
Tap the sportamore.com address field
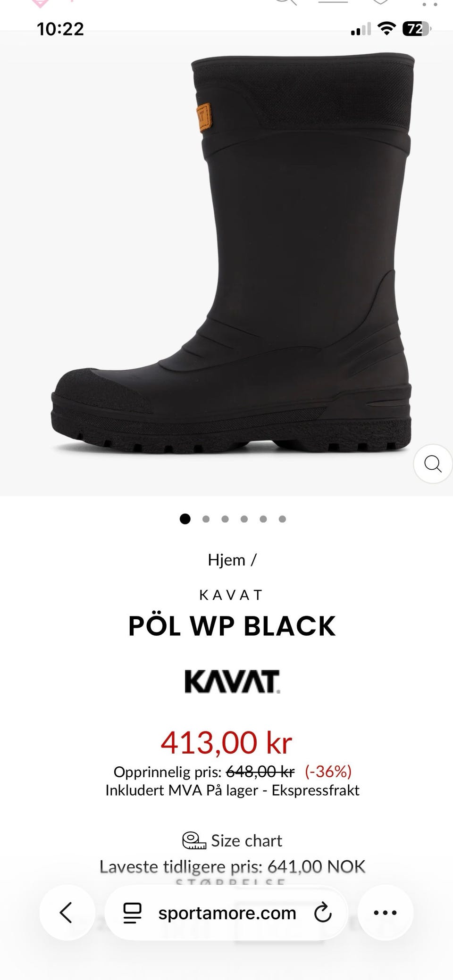(226, 913)
